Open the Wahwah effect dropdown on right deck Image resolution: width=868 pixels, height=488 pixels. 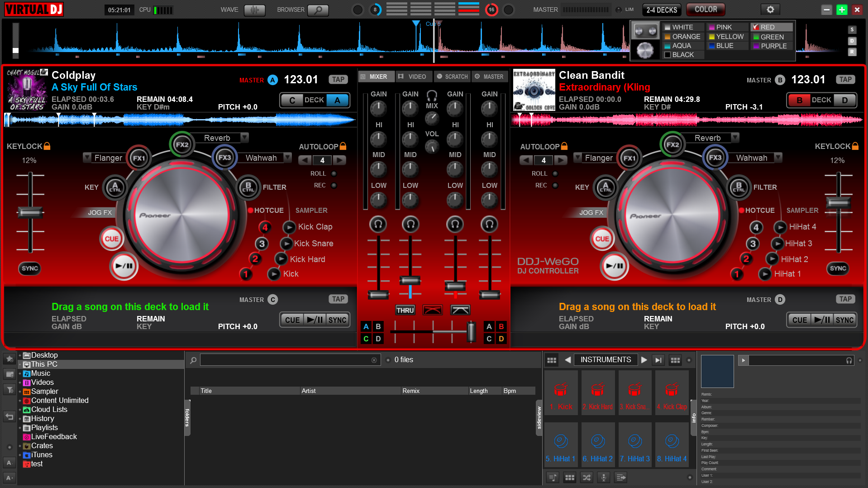[x=778, y=157]
